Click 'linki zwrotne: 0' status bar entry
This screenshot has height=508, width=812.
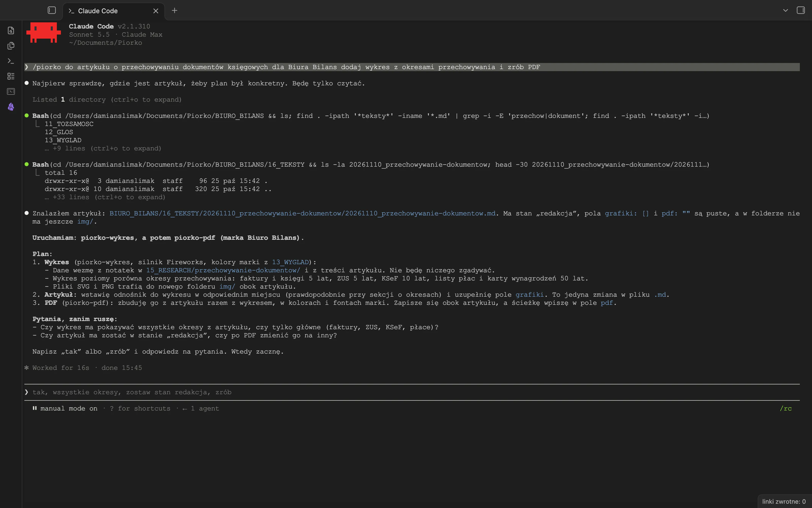point(784,501)
